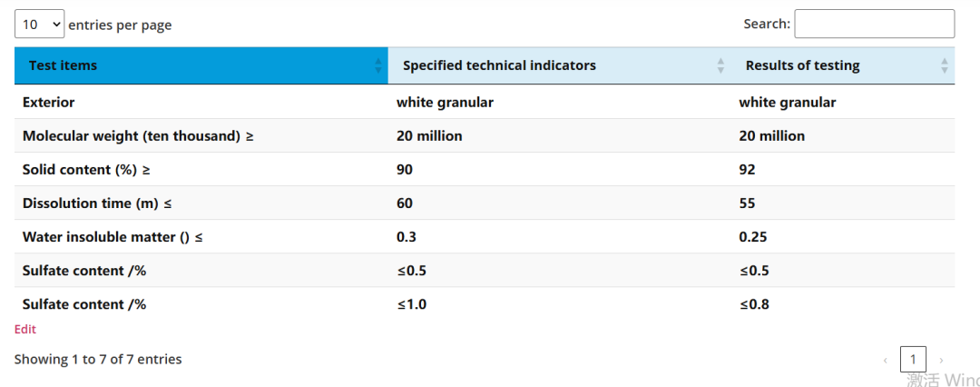Click the next page arrow
This screenshot has height=387, width=980.
(x=941, y=360)
